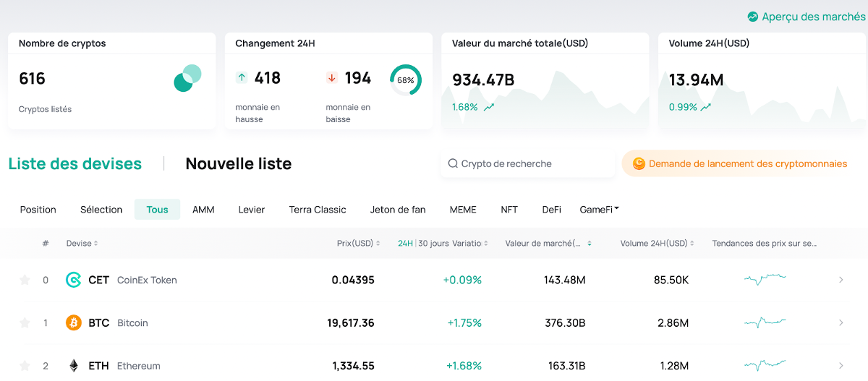Click the overlapping circles crypto count icon

pos(187,78)
